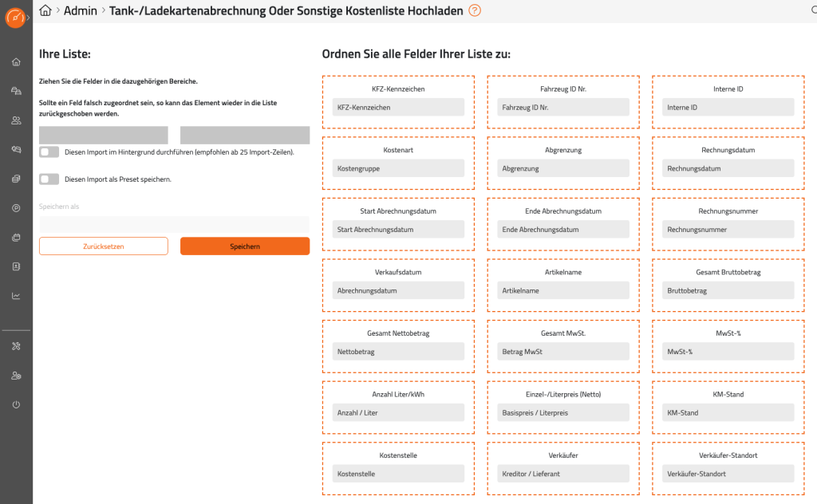The width and height of the screenshot is (817, 504).
Task: Click the power logout icon in the sidebar
Action: [16, 404]
